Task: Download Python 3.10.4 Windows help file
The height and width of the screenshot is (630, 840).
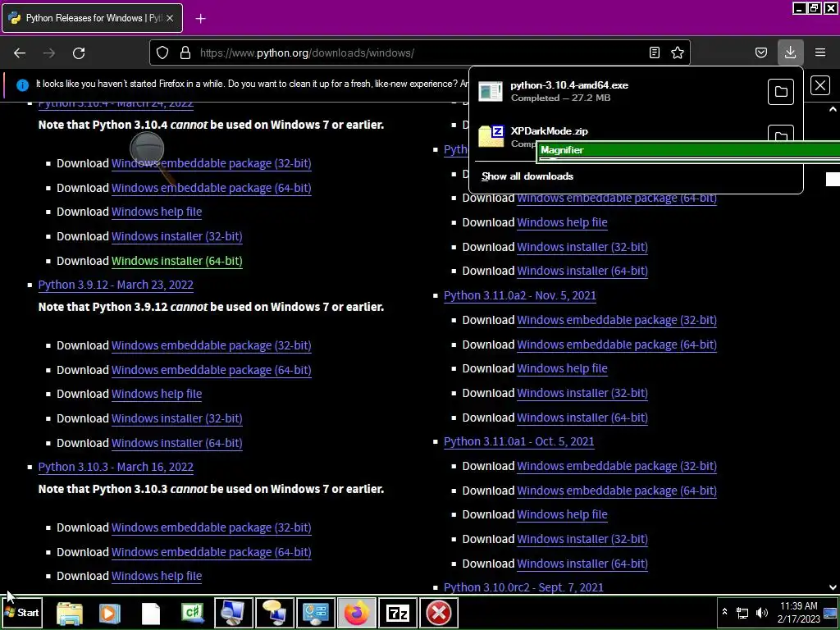Action: (157, 212)
